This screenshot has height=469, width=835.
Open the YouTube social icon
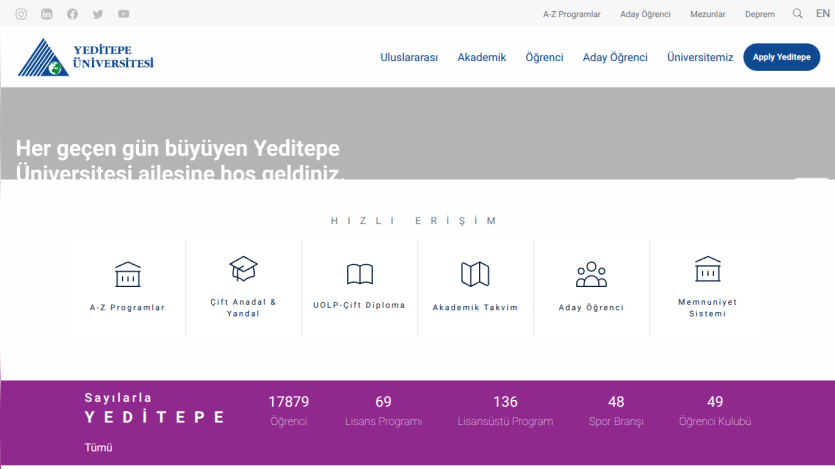[124, 14]
